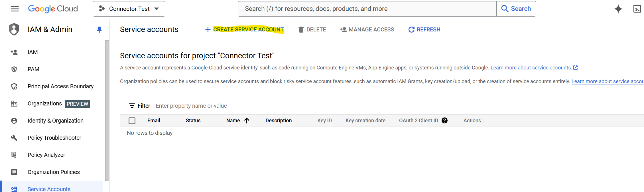Image resolution: width=644 pixels, height=192 pixels.
Task: Click CREATE SERVICE ACCOUNT
Action: pos(248,29)
